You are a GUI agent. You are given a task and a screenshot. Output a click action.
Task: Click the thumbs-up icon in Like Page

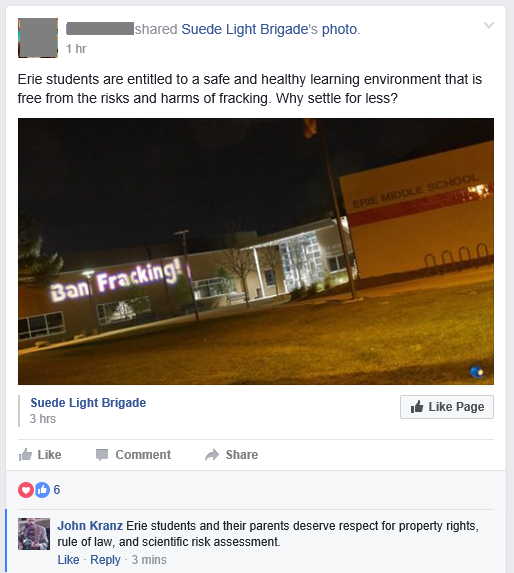(417, 407)
